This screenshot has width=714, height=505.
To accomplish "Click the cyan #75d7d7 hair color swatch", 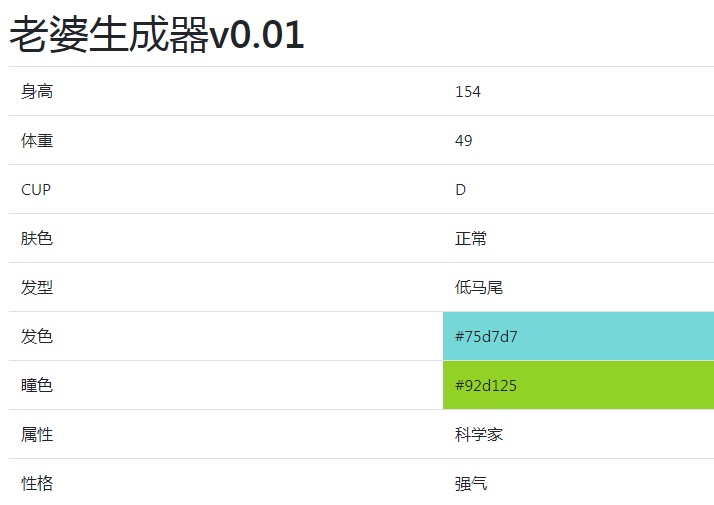I will pyautogui.click(x=578, y=336).
